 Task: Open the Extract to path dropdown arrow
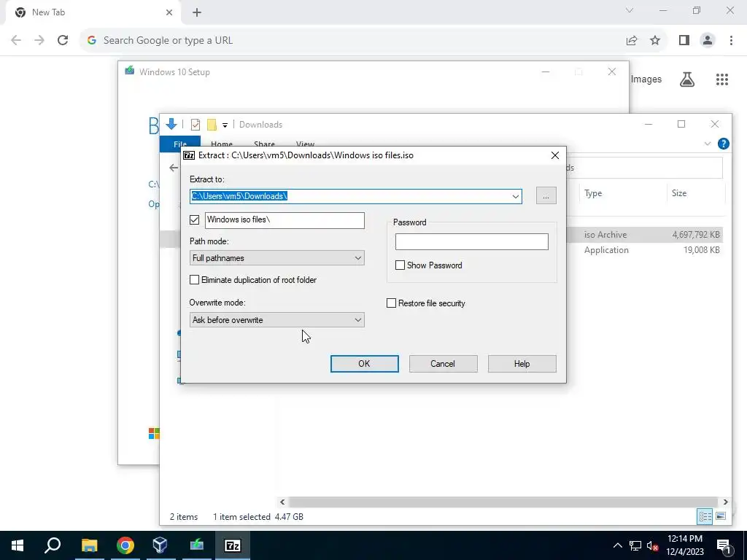tap(516, 196)
